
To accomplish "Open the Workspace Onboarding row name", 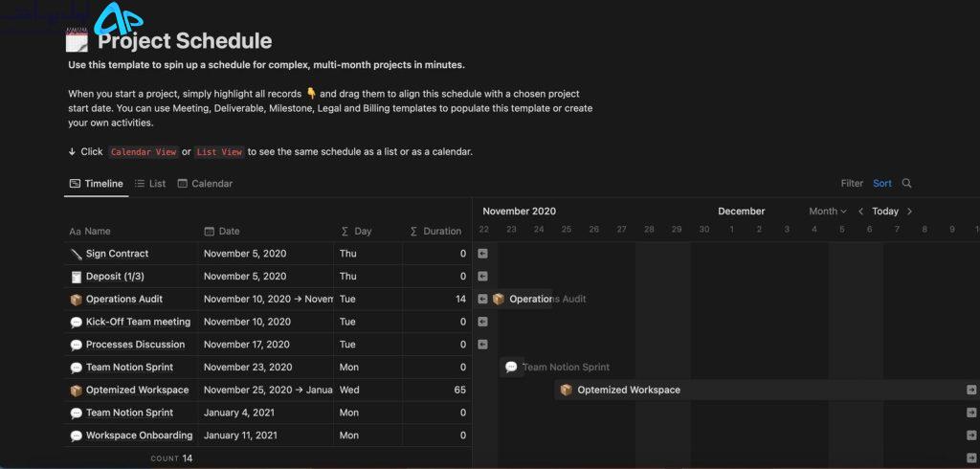I will [140, 435].
